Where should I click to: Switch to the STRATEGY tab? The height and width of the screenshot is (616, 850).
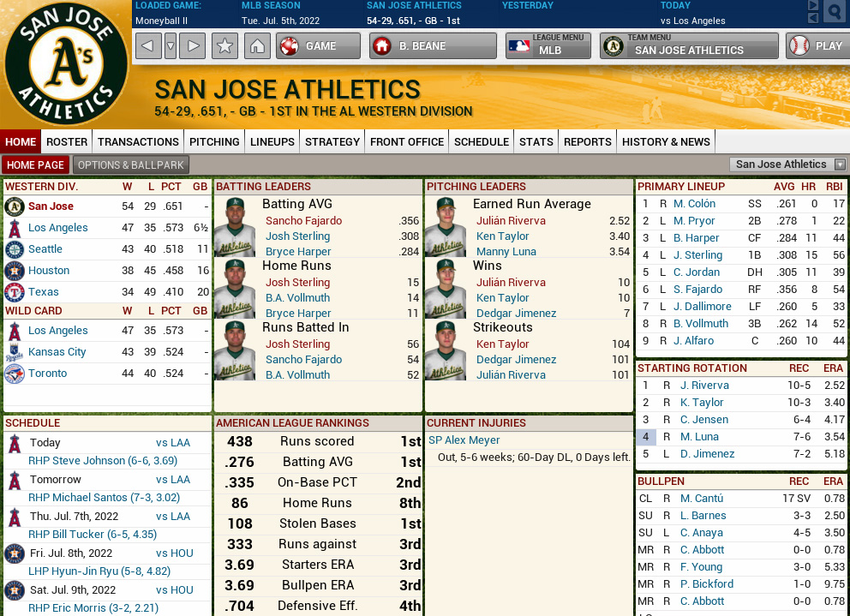click(x=332, y=142)
